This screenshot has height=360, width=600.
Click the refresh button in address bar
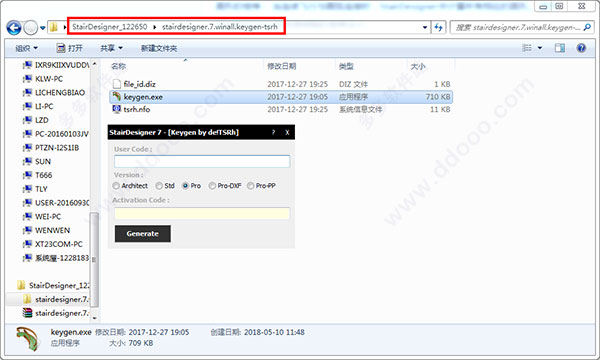click(439, 27)
